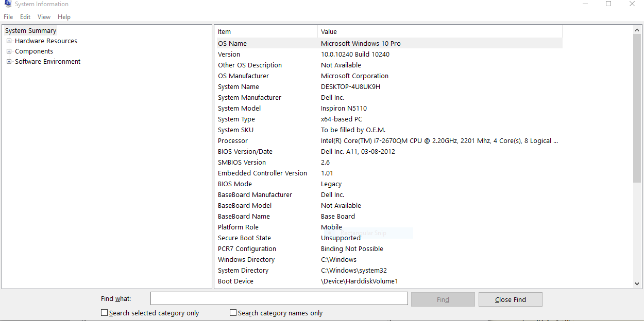Expand the Components node
644x321 pixels.
[9, 51]
